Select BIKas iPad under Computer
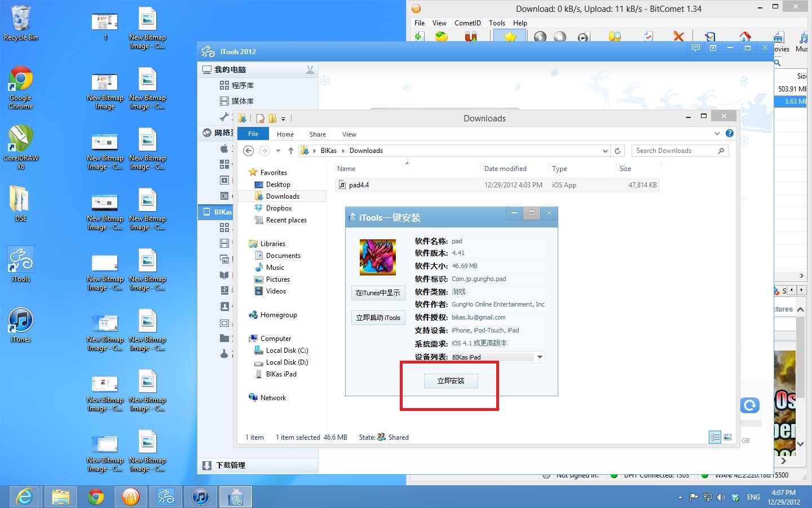812x508 pixels. 281,374
